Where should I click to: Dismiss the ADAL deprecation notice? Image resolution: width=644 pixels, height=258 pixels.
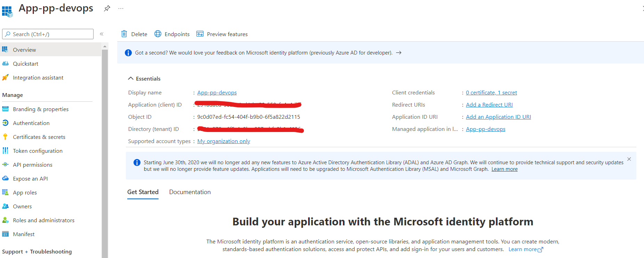coord(629,159)
